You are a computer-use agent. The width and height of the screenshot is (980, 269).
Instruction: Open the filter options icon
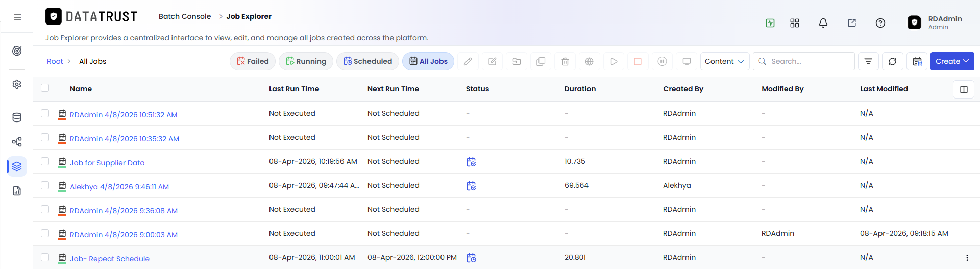click(x=868, y=61)
